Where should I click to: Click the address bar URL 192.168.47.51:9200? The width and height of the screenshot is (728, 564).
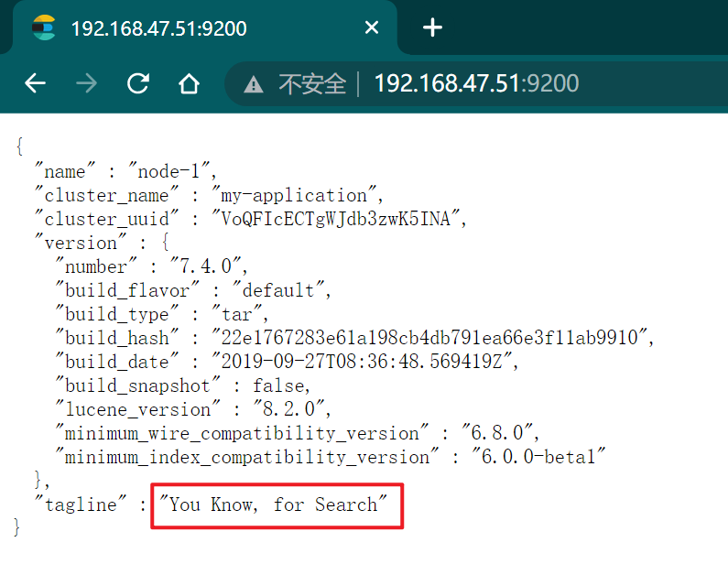[476, 83]
